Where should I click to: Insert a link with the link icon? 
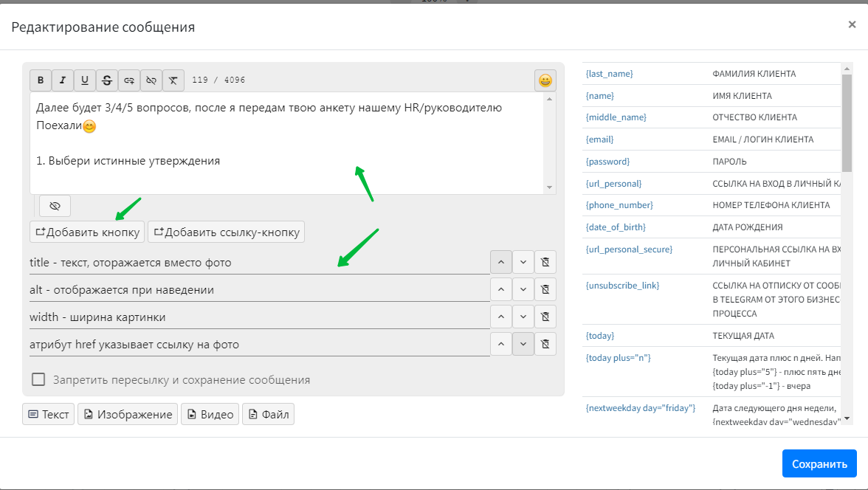click(x=129, y=80)
